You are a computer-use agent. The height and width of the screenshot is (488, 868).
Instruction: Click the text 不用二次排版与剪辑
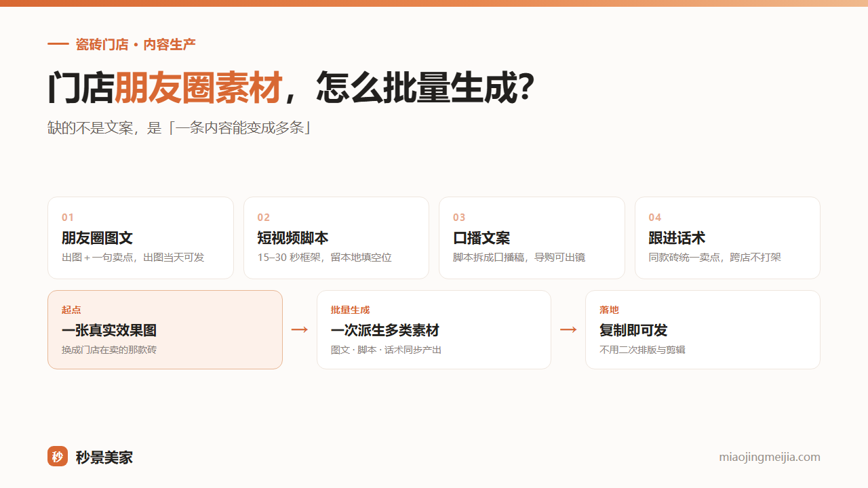[x=642, y=350]
